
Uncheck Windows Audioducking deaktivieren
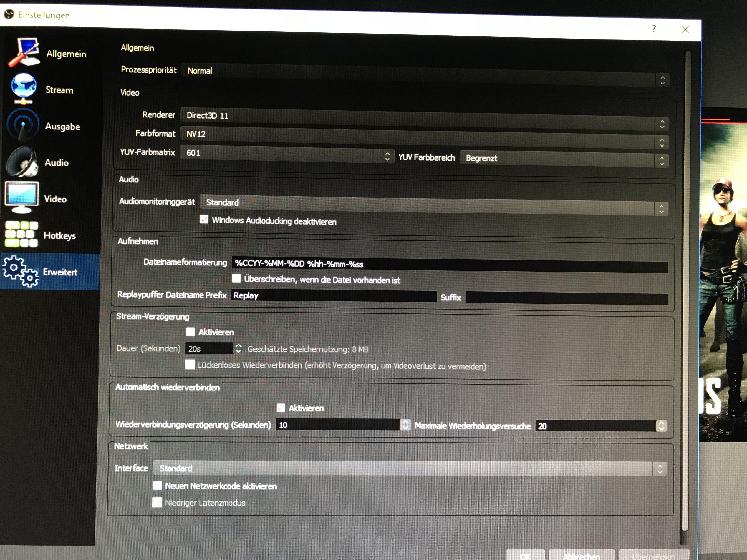(x=204, y=220)
